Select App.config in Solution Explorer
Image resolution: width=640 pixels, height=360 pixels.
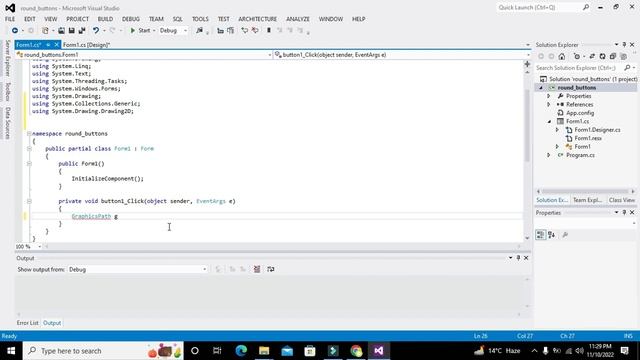pyautogui.click(x=580, y=113)
